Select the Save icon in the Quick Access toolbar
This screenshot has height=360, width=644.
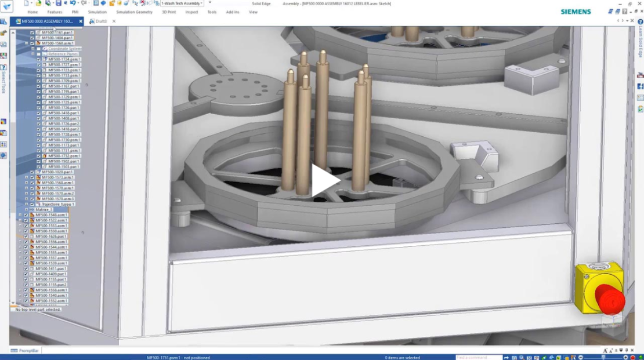click(58, 3)
